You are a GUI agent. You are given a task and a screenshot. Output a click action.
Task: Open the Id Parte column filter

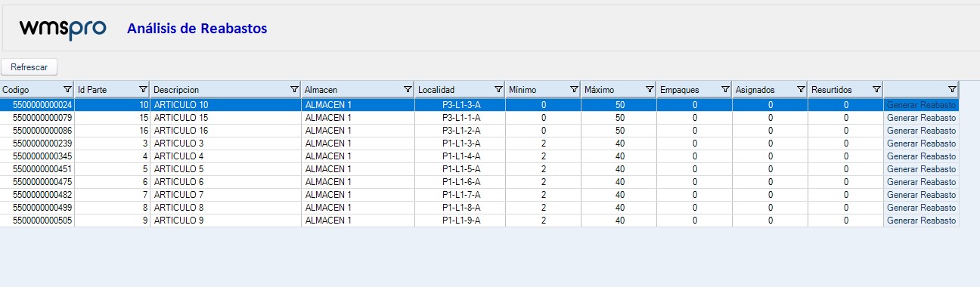[x=143, y=90]
